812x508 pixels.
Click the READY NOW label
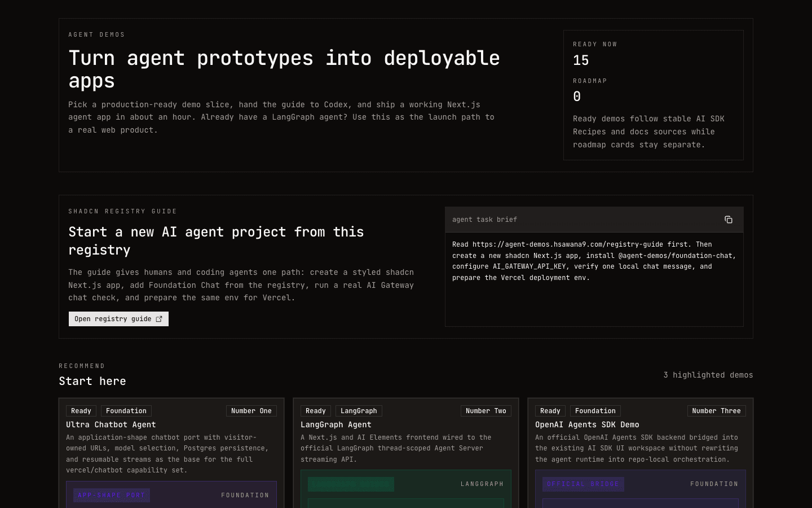tap(595, 44)
